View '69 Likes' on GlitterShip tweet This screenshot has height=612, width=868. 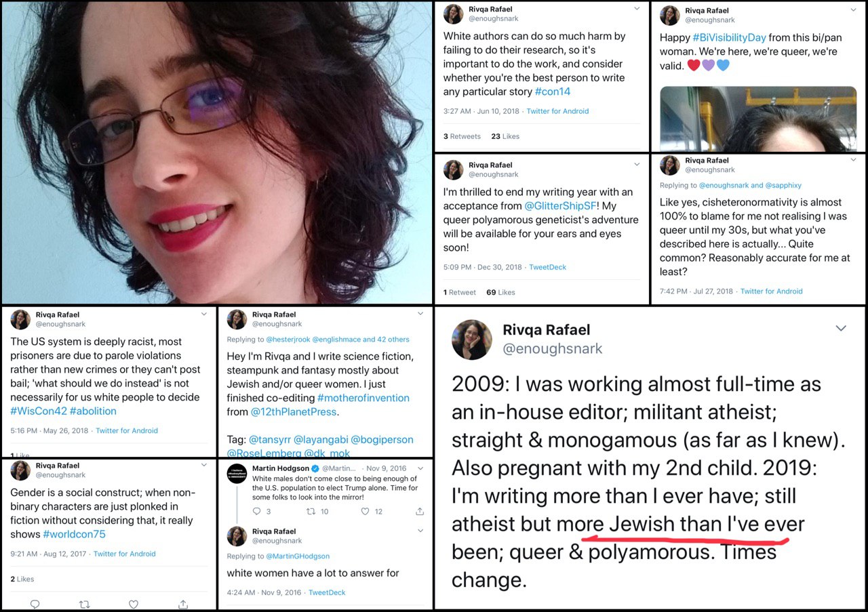pyautogui.click(x=500, y=292)
